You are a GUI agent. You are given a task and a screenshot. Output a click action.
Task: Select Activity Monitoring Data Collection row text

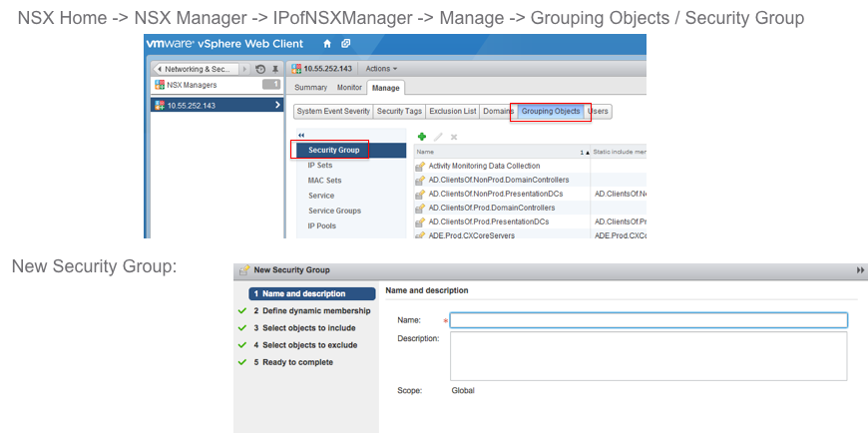(484, 166)
